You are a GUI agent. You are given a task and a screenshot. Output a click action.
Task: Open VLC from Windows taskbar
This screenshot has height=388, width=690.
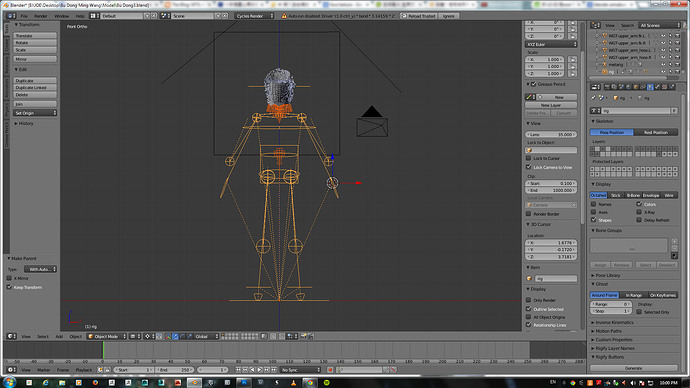[293, 383]
